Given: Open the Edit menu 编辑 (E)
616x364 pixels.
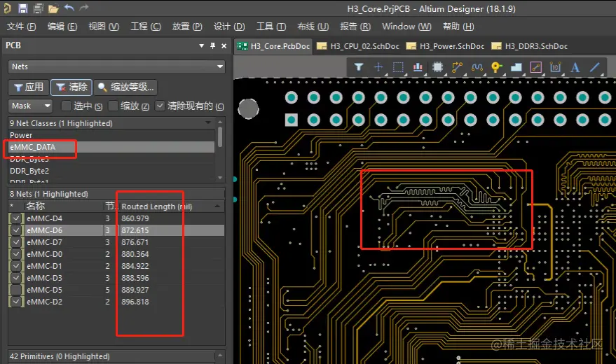Looking at the screenshot, I should (x=62, y=27).
